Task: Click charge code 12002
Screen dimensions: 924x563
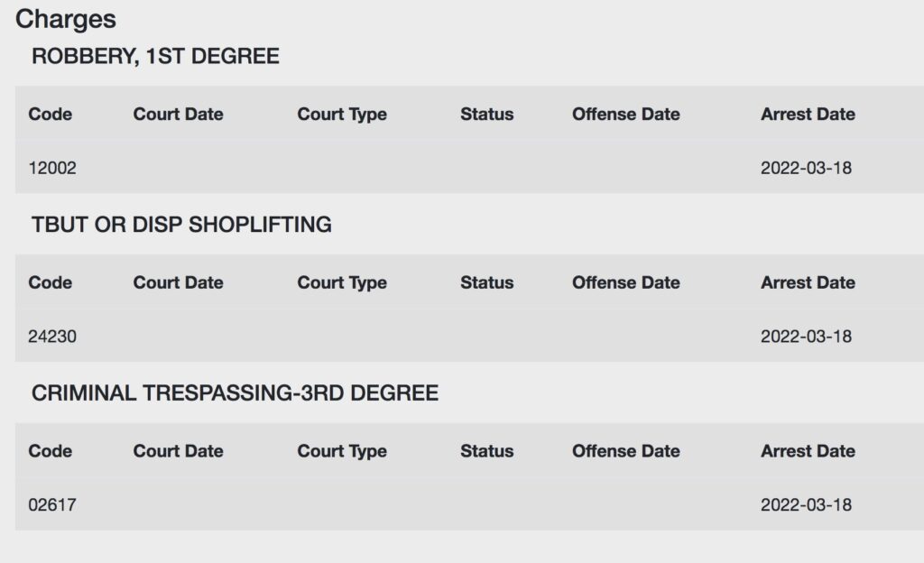Action: 52,169
